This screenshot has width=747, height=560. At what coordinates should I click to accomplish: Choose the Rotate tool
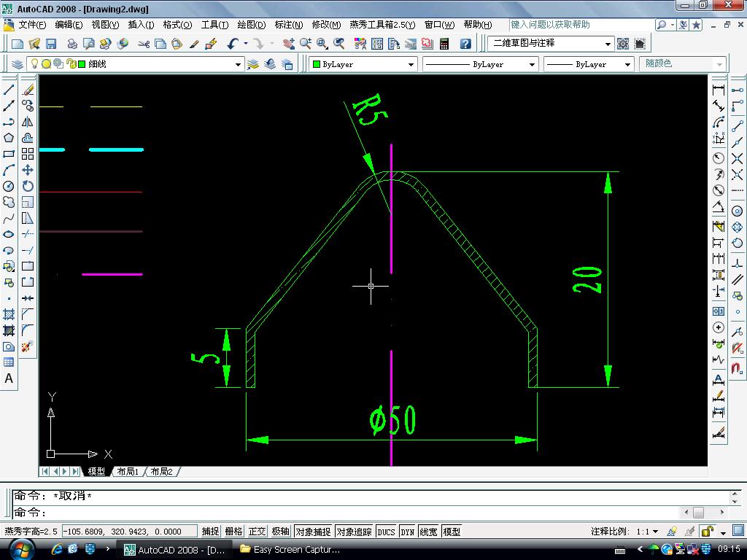[28, 186]
